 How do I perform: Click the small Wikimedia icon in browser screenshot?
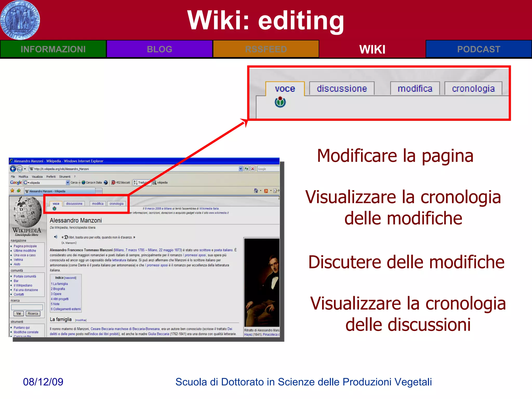54,208
